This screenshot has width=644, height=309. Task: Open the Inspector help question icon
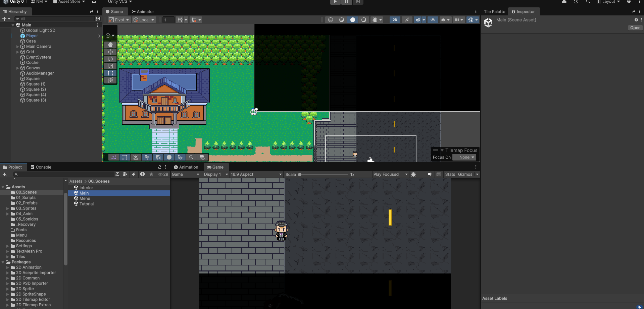point(636,20)
